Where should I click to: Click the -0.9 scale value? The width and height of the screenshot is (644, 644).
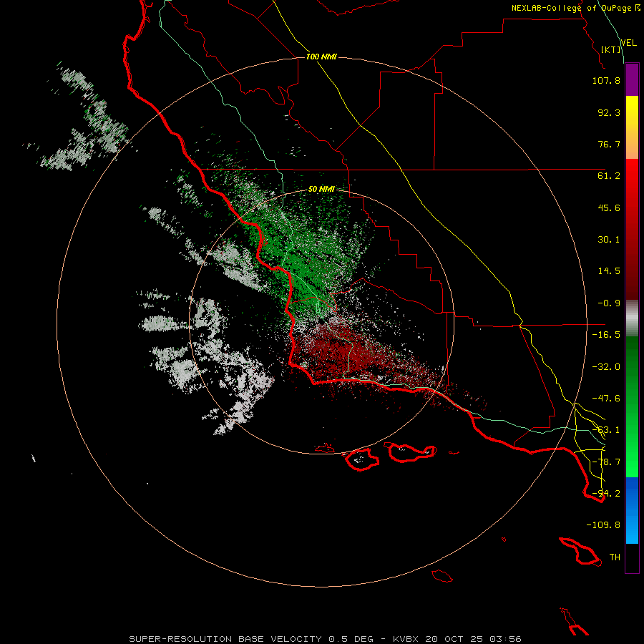[609, 303]
